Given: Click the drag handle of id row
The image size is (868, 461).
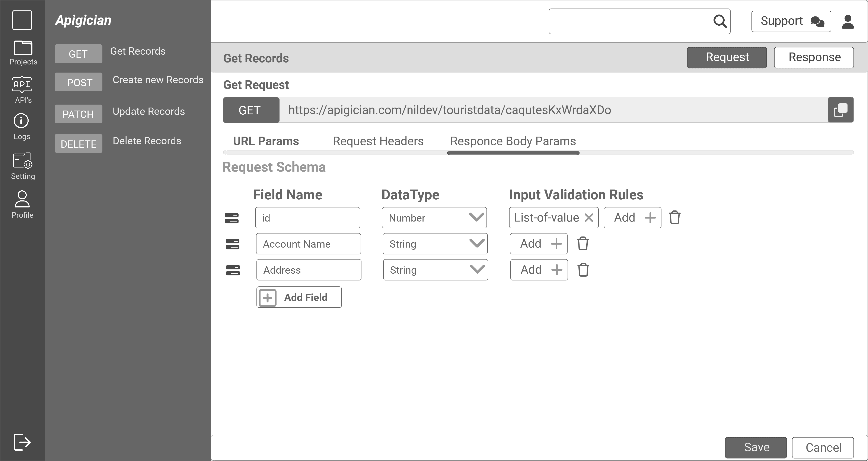Looking at the screenshot, I should coord(232,218).
